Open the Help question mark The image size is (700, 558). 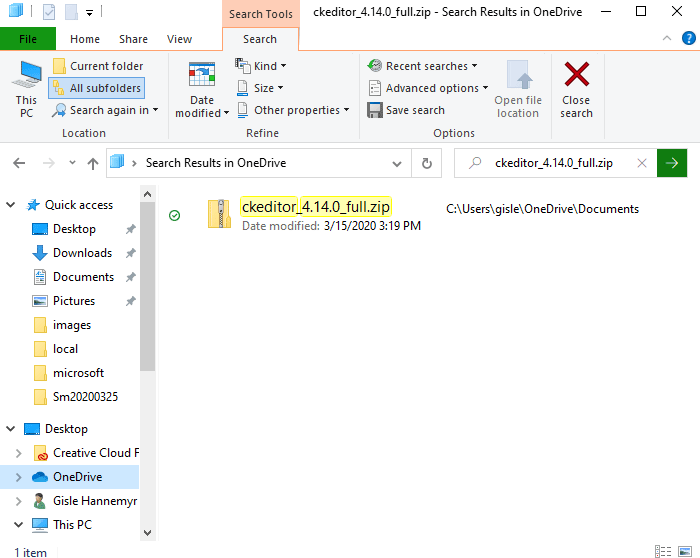[x=688, y=38]
